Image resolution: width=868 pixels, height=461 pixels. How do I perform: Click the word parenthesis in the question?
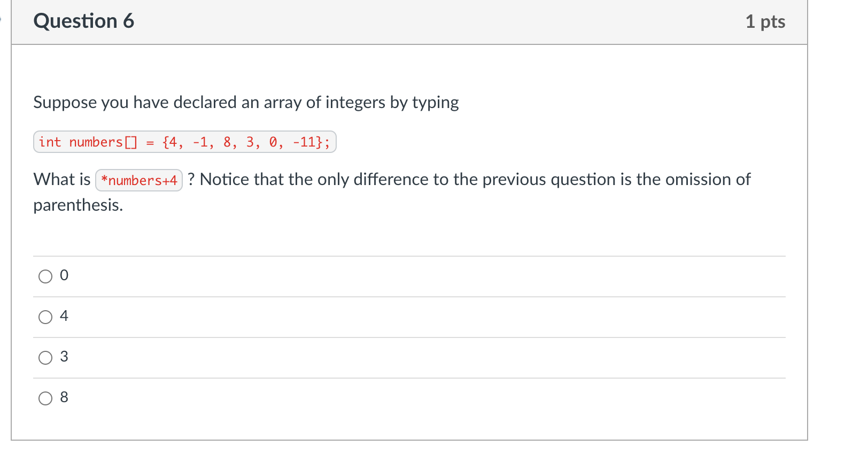pos(77,205)
